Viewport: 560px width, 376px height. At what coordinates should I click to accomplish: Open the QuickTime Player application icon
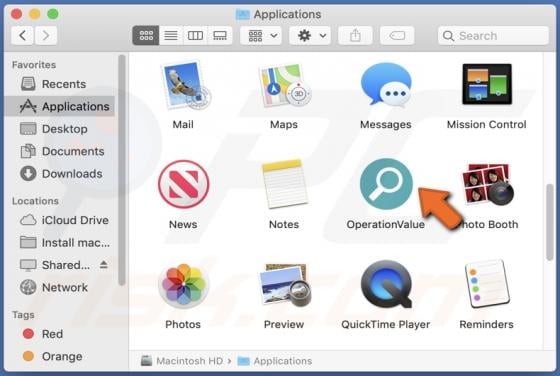tap(386, 284)
